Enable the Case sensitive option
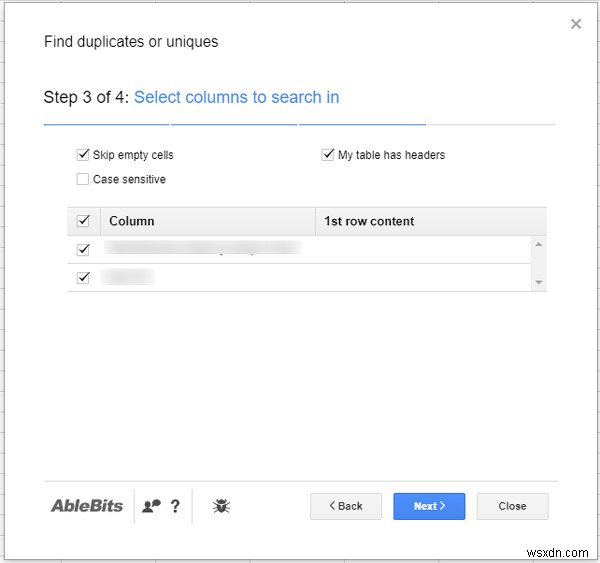 [83, 180]
